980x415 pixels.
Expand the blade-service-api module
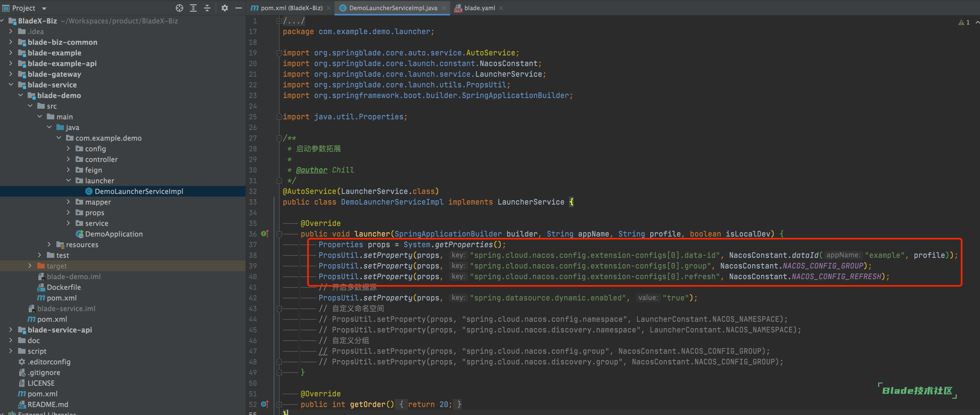(x=11, y=329)
